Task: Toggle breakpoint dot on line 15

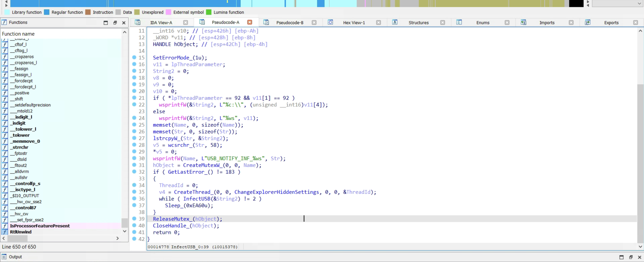Action: point(134,57)
